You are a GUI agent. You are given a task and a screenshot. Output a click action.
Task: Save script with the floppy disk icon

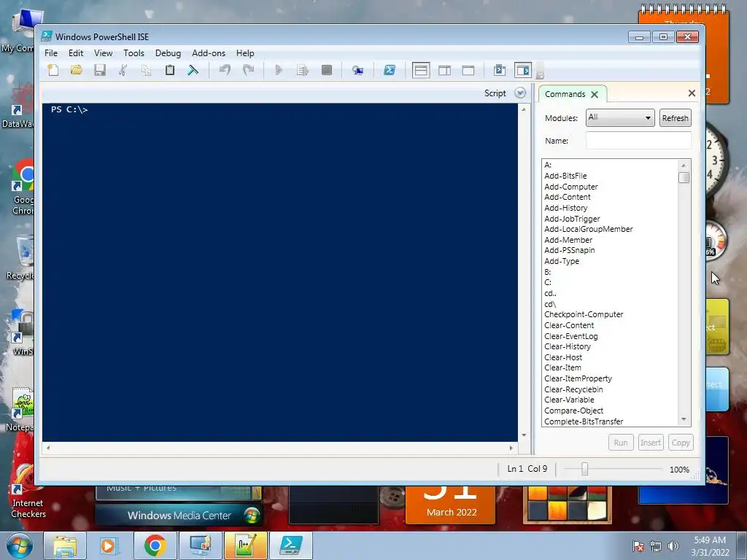tap(99, 71)
